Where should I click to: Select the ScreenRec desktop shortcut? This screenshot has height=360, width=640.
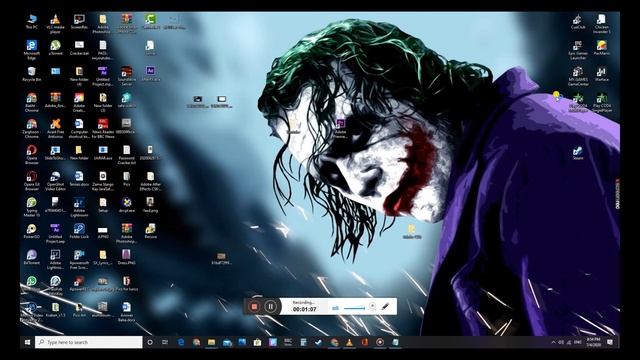click(79, 22)
